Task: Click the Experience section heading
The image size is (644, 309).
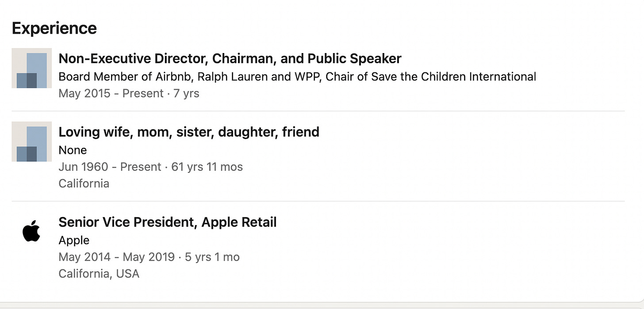Action: click(x=54, y=28)
